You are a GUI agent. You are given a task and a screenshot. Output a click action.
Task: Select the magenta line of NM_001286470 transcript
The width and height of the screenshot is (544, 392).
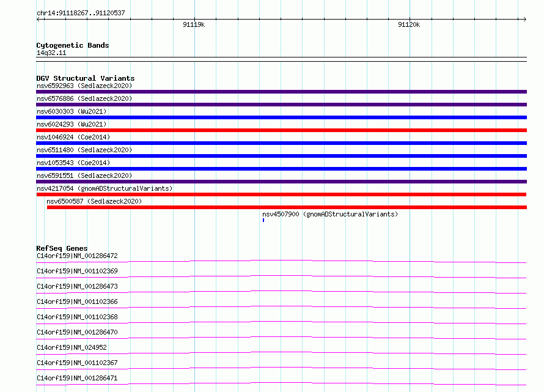coord(281,338)
